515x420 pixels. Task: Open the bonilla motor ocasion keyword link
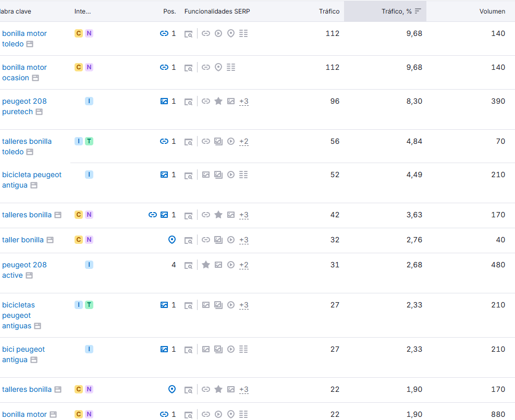pos(24,72)
